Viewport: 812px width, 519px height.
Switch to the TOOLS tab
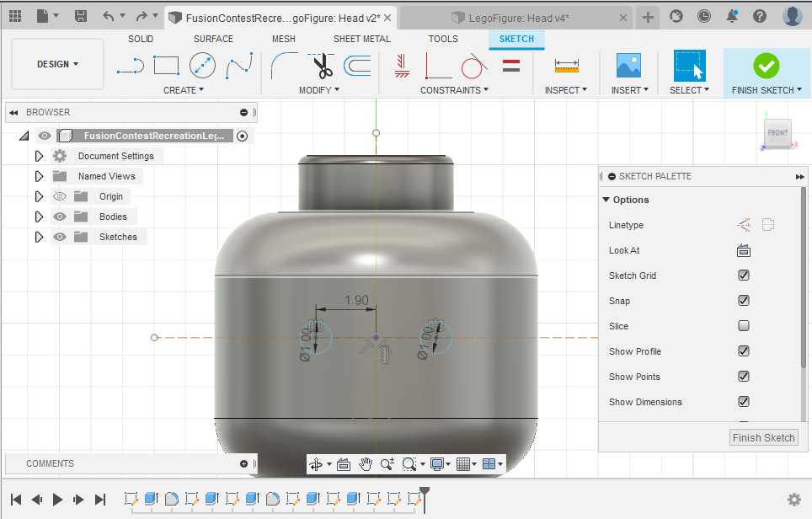tap(443, 39)
